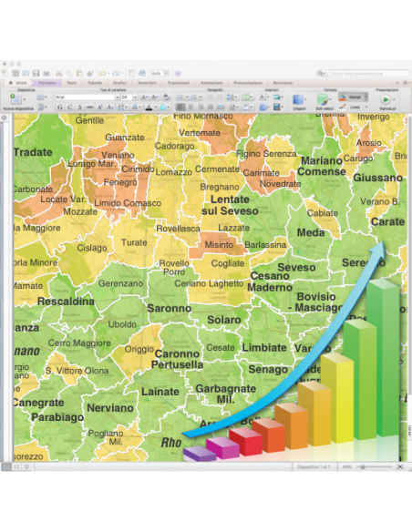Click the decrease font size icon
This screenshot has height=532, width=412.
click(x=155, y=97)
